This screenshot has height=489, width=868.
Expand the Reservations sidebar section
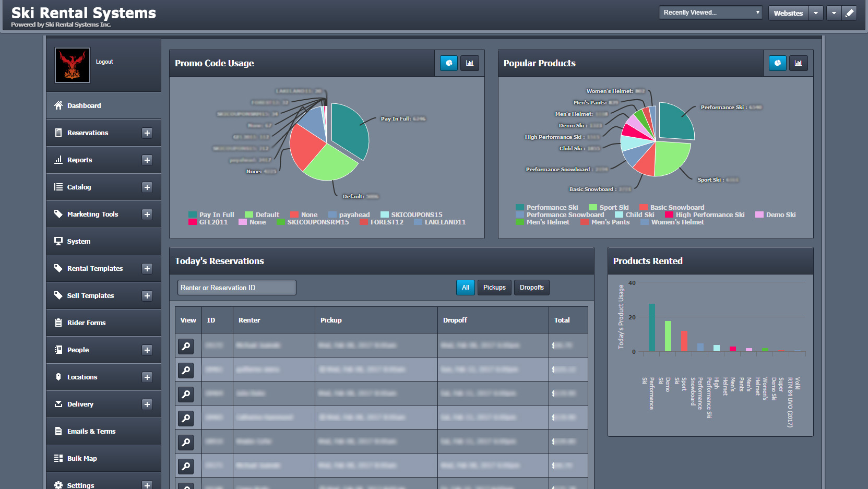(x=147, y=133)
